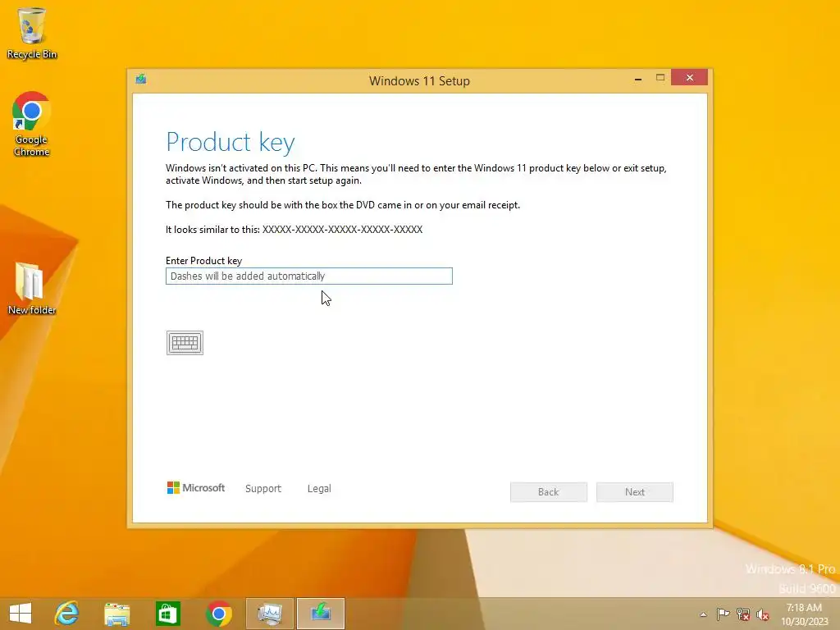The image size is (840, 630).
Task: Click the muted volume tray icon
Action: 763,614
